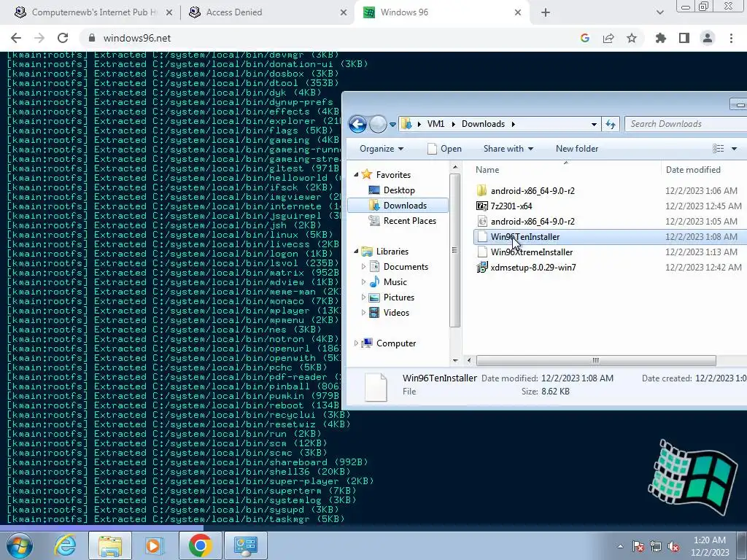
Task: Reload the windows96.net page
Action: 63,38
